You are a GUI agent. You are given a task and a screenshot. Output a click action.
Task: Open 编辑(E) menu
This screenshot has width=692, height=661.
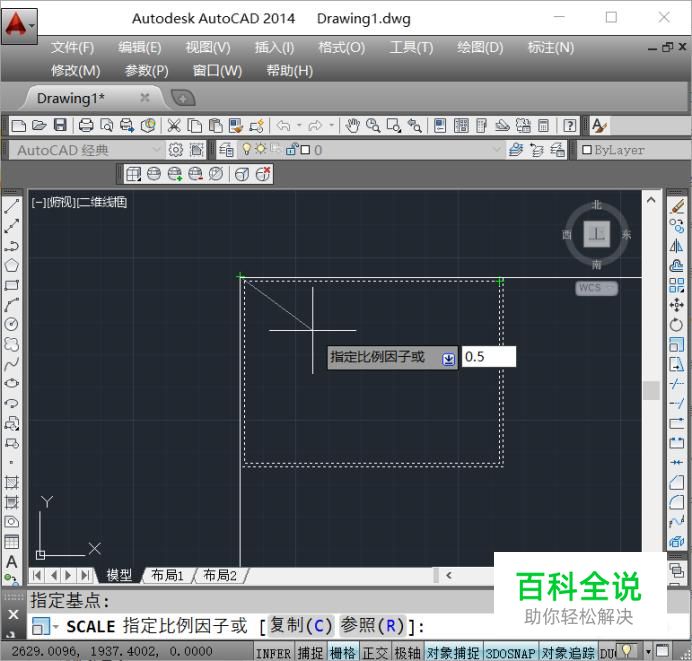pyautogui.click(x=140, y=48)
